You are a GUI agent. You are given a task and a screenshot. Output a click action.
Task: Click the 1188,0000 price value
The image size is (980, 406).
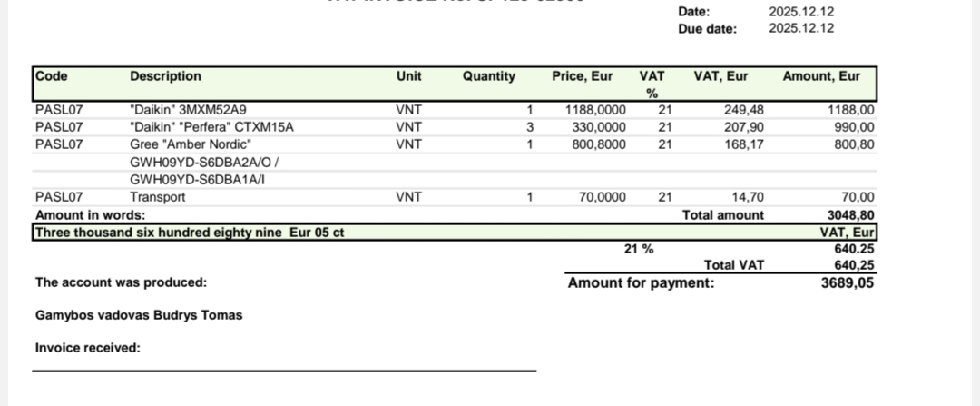pyautogui.click(x=595, y=110)
